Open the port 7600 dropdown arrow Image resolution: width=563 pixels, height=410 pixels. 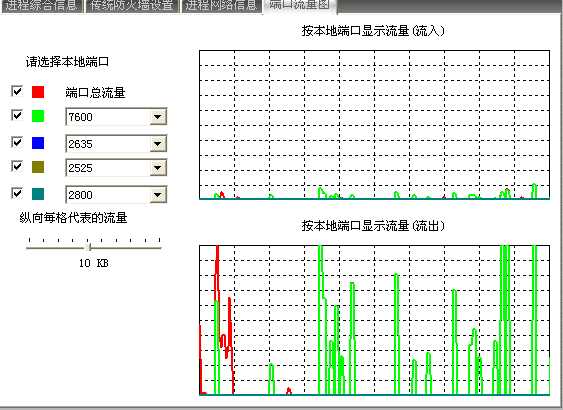158,117
